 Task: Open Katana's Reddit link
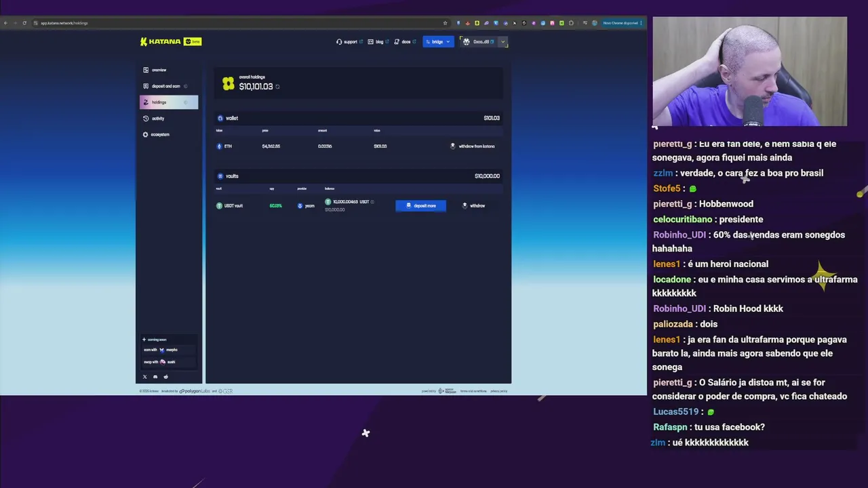click(165, 377)
